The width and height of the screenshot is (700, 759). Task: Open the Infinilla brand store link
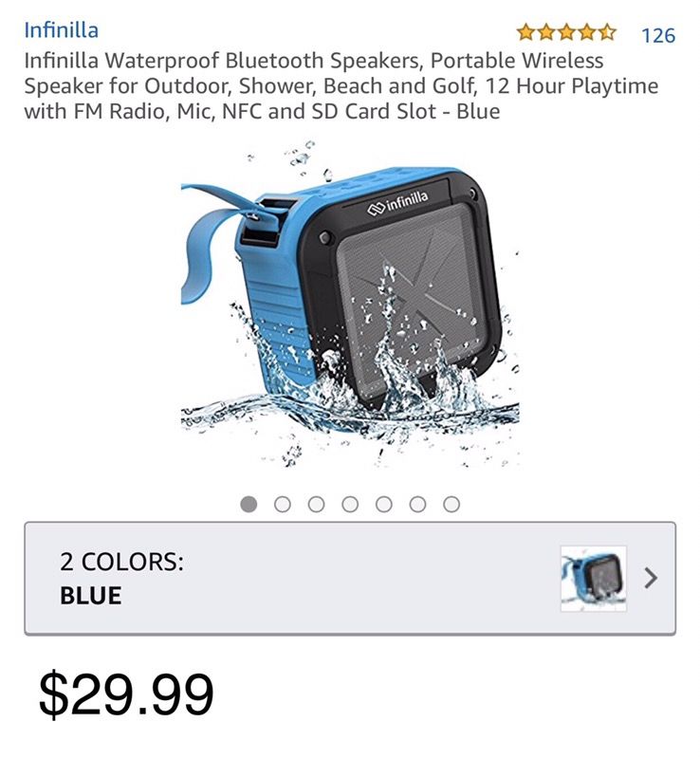62,30
